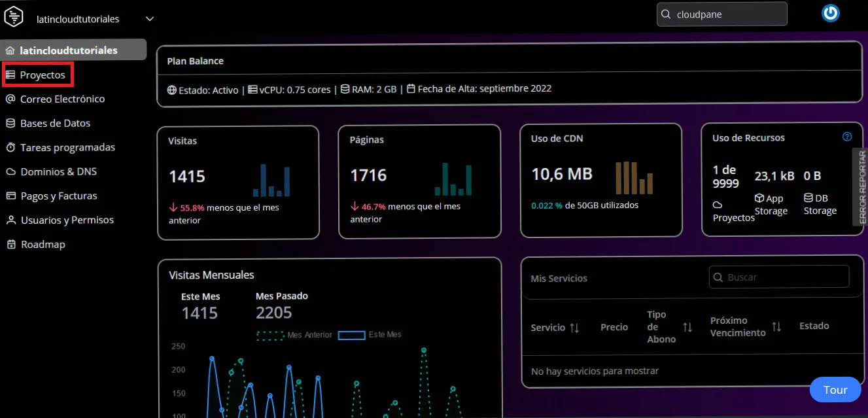Sort by Próximo Vencimiento column
Image resolution: width=868 pixels, height=418 pixels.
776,327
